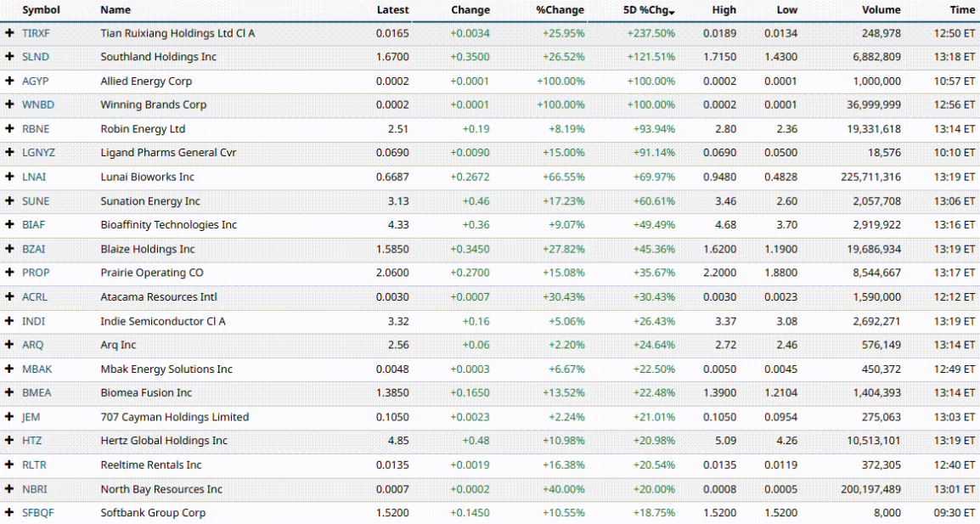Expand the TIRXF row plus icon
The image size is (980, 524).
click(9, 33)
